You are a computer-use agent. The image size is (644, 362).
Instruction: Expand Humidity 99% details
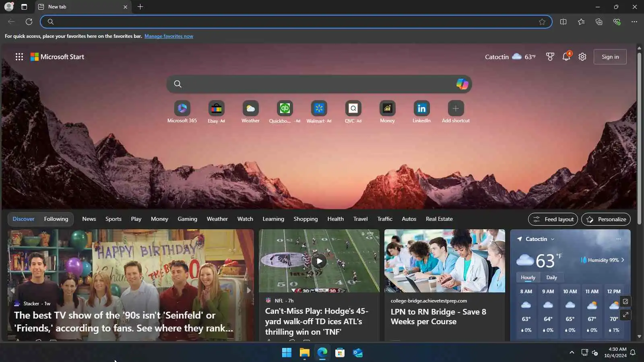[603, 260]
